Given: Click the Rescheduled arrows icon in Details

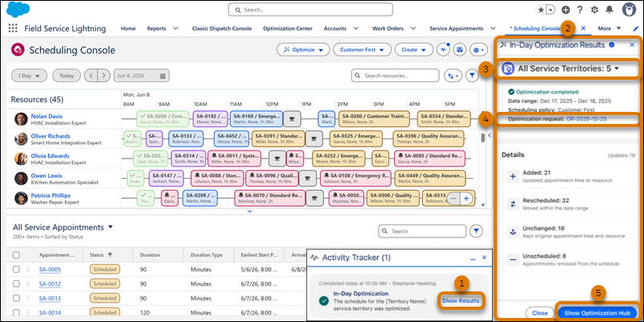Looking at the screenshot, I should [x=513, y=204].
